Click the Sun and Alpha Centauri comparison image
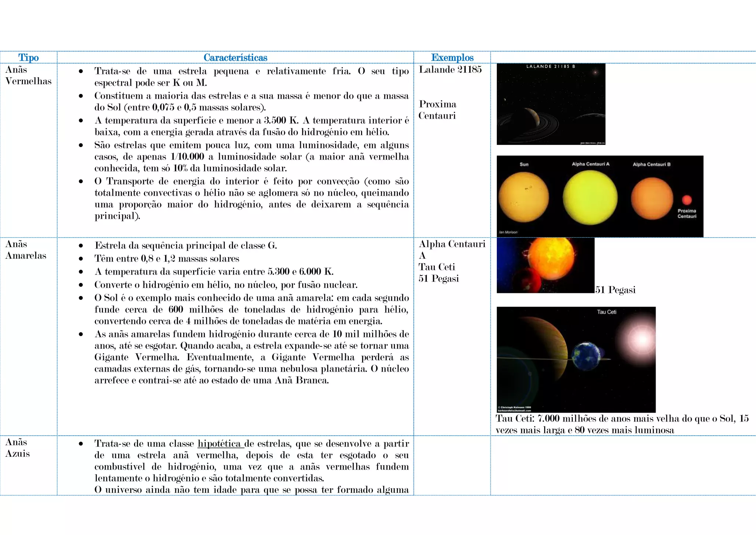 coord(599,196)
